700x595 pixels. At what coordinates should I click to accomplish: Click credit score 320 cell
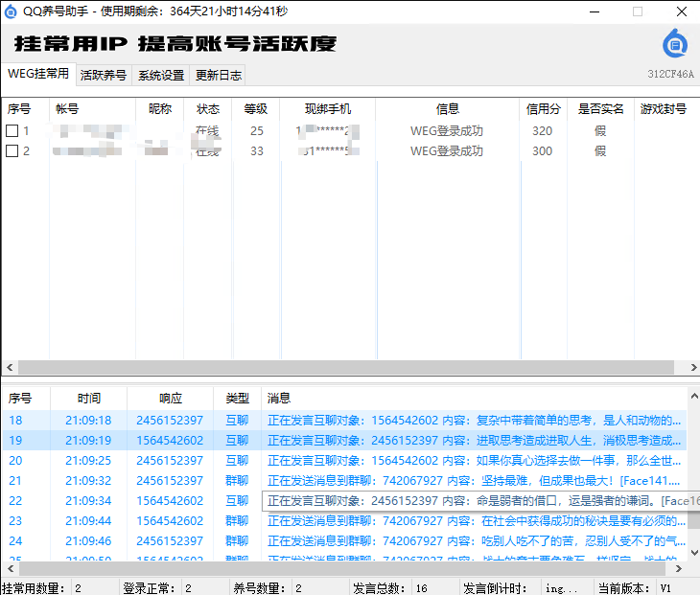(543, 130)
